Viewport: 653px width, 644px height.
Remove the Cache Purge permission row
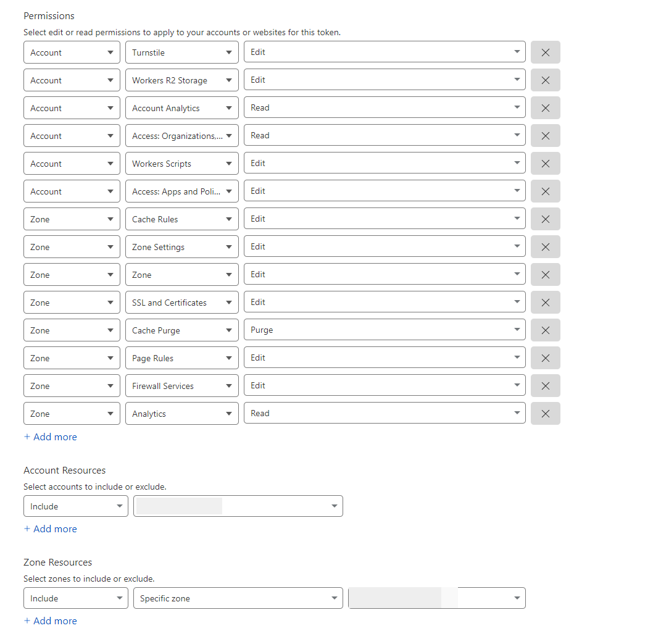point(545,330)
